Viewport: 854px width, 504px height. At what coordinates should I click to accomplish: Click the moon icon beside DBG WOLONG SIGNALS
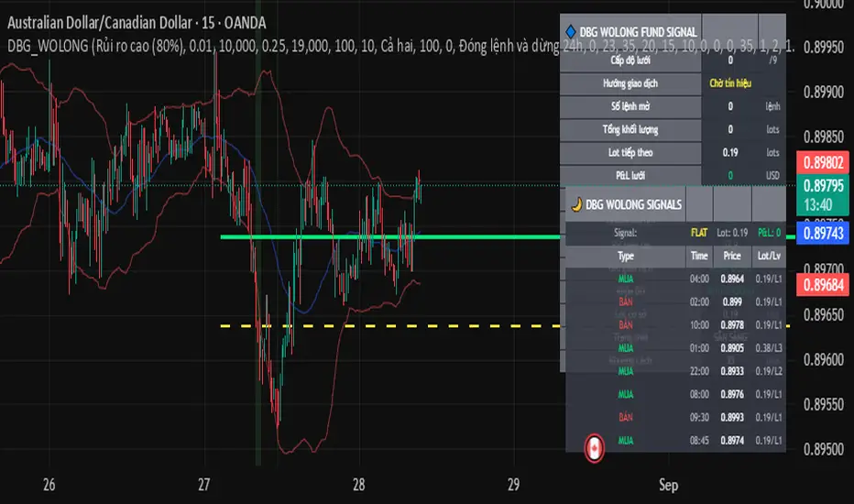point(576,204)
